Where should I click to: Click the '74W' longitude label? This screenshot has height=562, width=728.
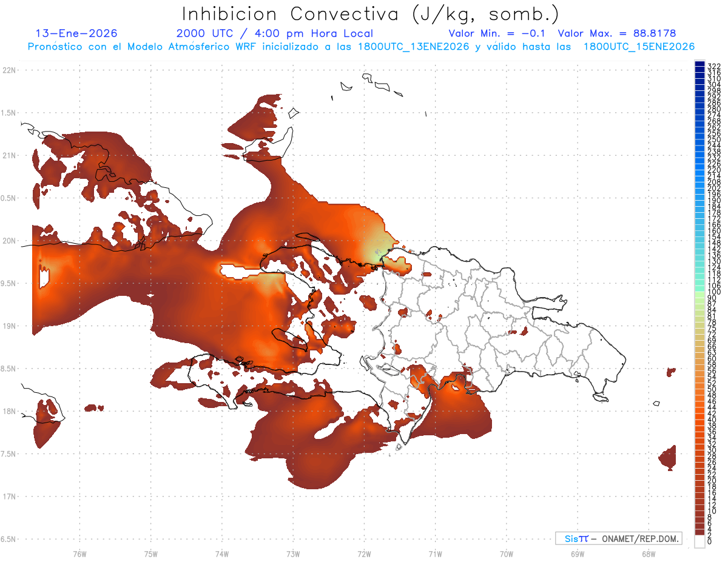click(x=221, y=554)
